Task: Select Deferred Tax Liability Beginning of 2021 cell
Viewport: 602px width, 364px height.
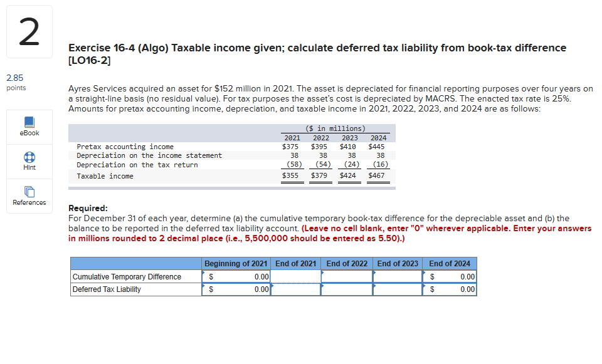Action: 236,289
